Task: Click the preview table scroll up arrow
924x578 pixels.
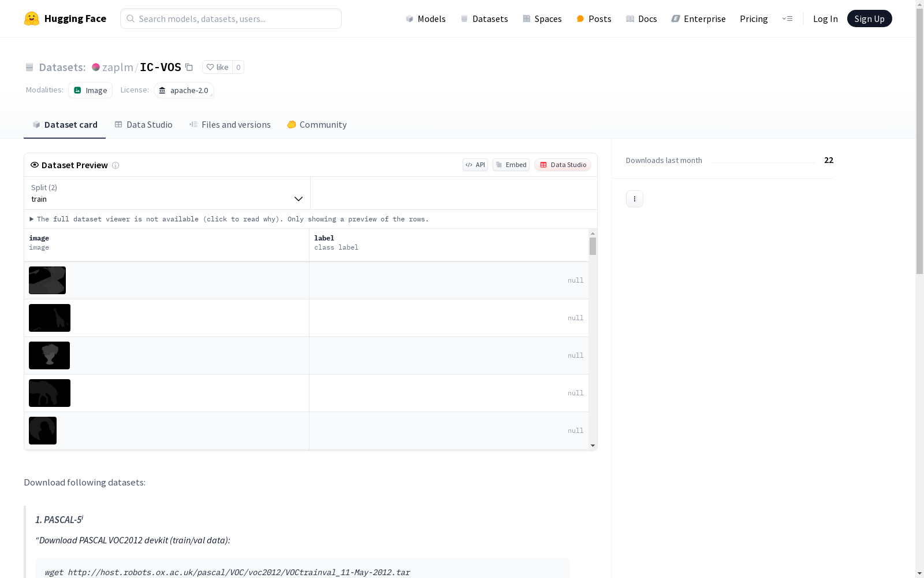Action: click(593, 234)
